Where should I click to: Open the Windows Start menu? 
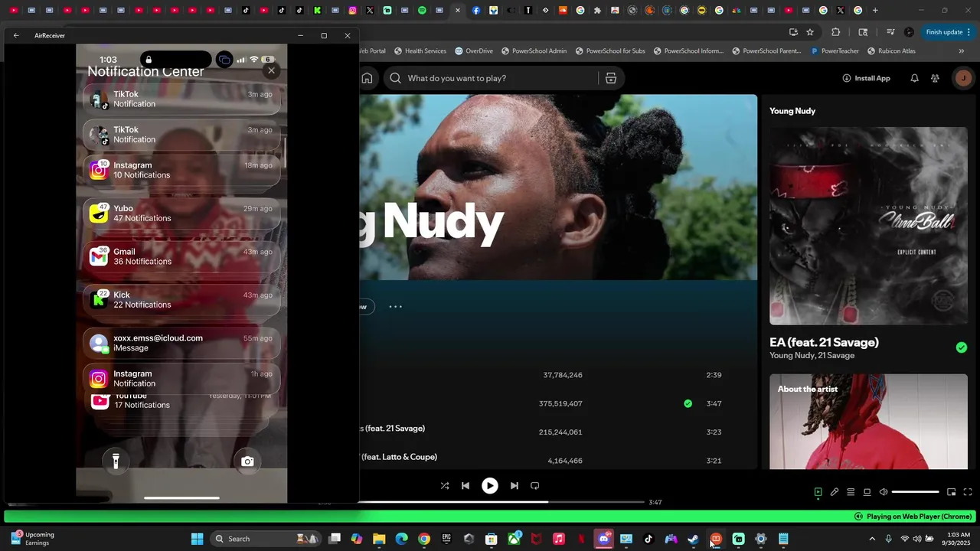click(x=197, y=539)
